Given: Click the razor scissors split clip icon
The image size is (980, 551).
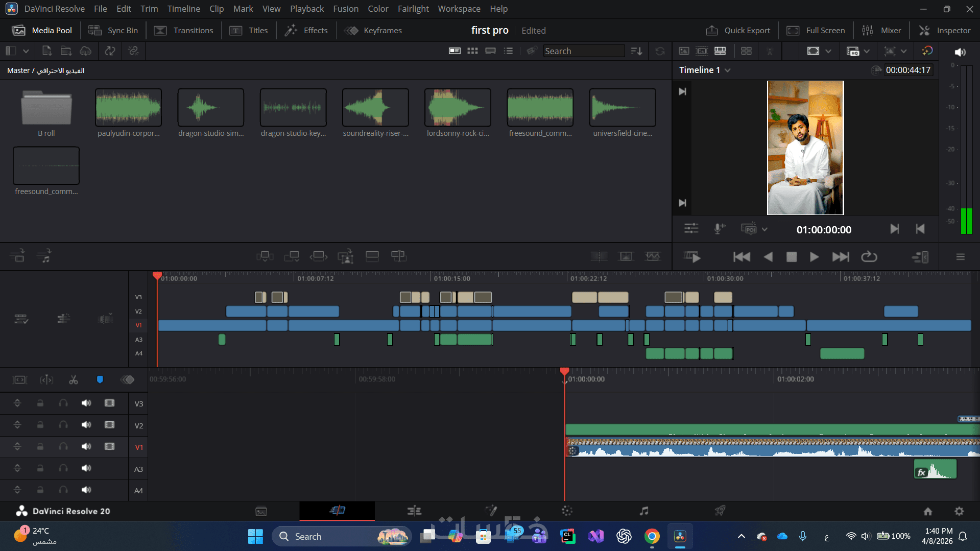Looking at the screenshot, I should pyautogui.click(x=74, y=379).
